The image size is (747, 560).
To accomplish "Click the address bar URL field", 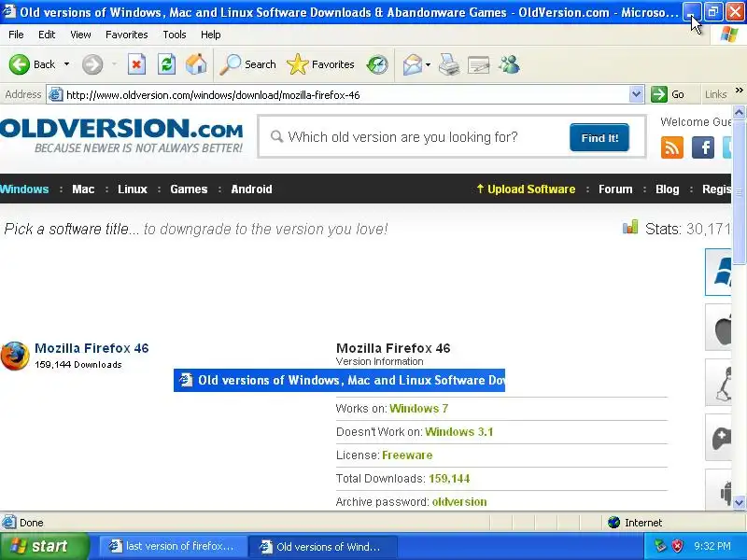I will pyautogui.click(x=346, y=95).
